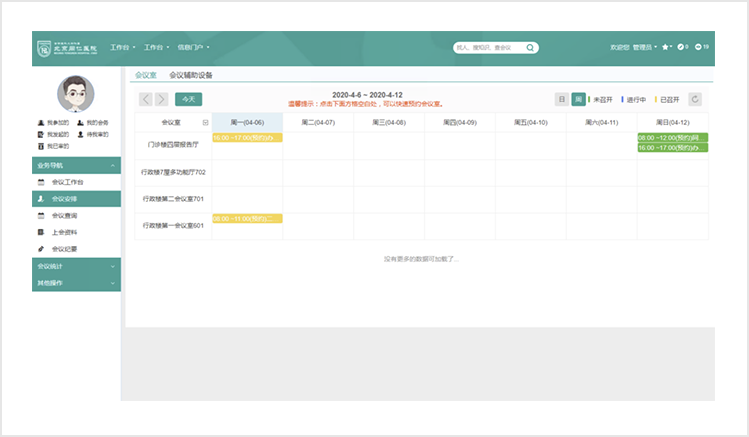
Task: Open the 会议纪要 pencil item in sidebar
Action: click(64, 248)
